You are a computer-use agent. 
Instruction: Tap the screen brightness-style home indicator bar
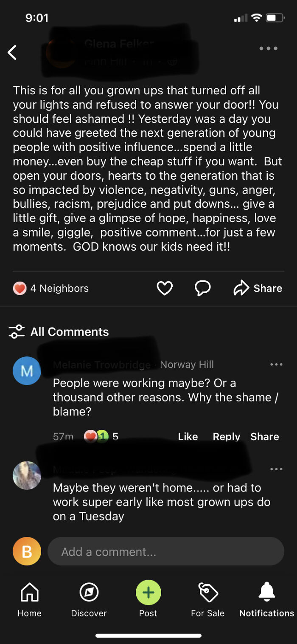pyautogui.click(x=148, y=635)
